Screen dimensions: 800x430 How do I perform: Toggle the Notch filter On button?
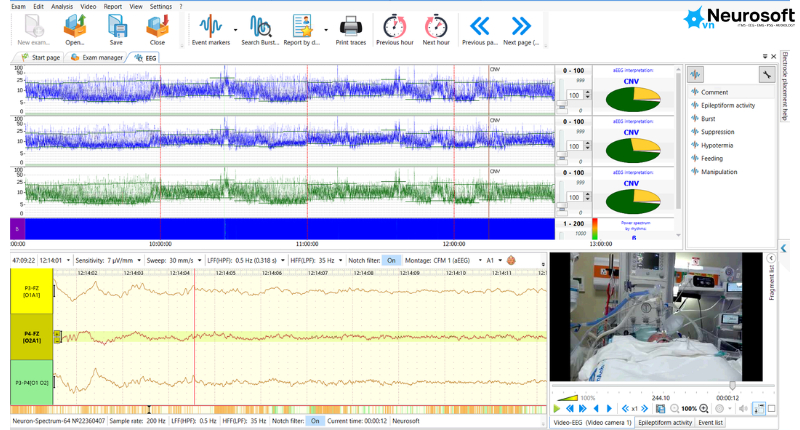point(391,260)
